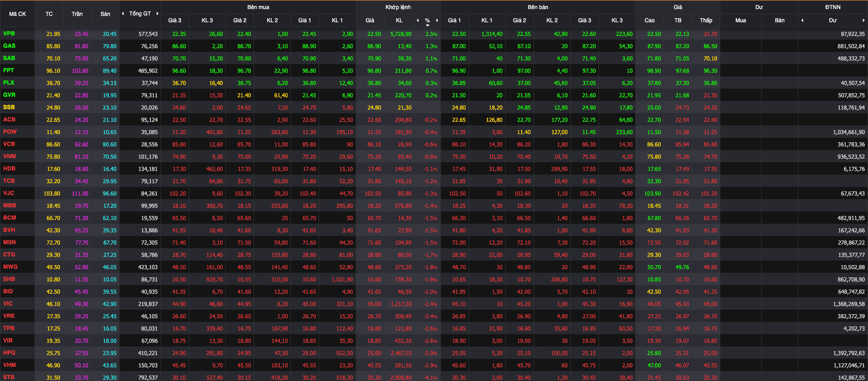Image resolution: width=868 pixels, height=381 pixels.
Task: Open the FPT stock symbol
Action: click(x=9, y=70)
